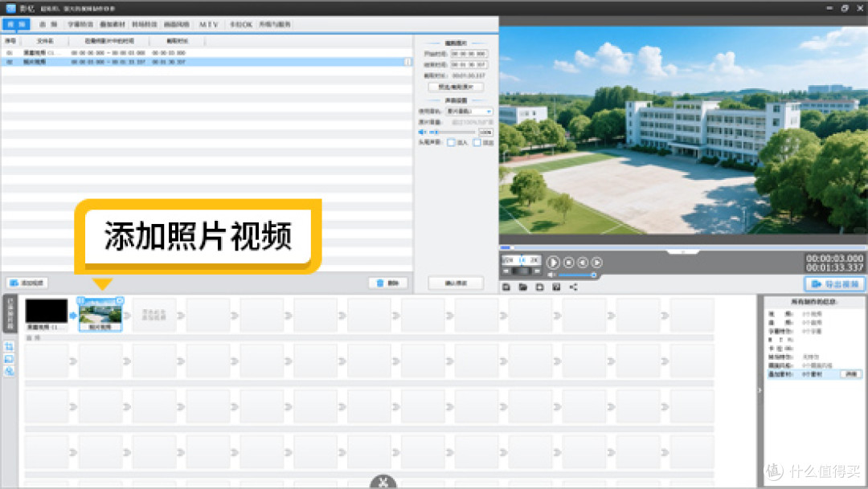The width and height of the screenshot is (868, 489).
Task: Switch to the 卡拉OK tab
Action: pos(241,24)
